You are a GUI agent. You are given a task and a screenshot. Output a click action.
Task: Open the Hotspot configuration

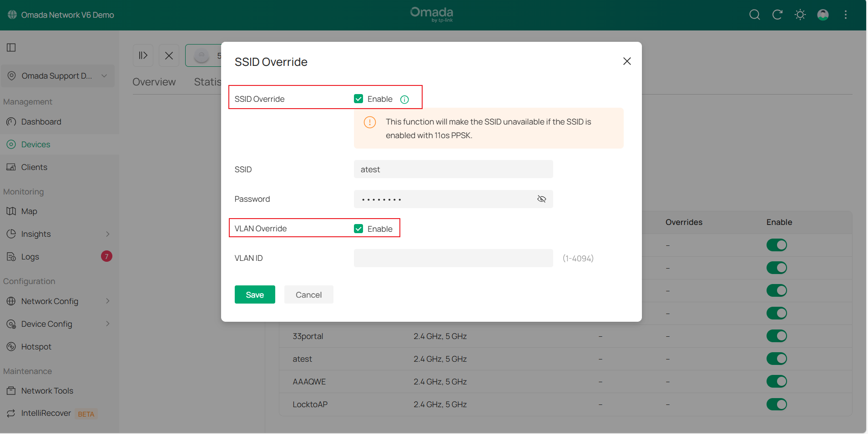[x=36, y=346]
